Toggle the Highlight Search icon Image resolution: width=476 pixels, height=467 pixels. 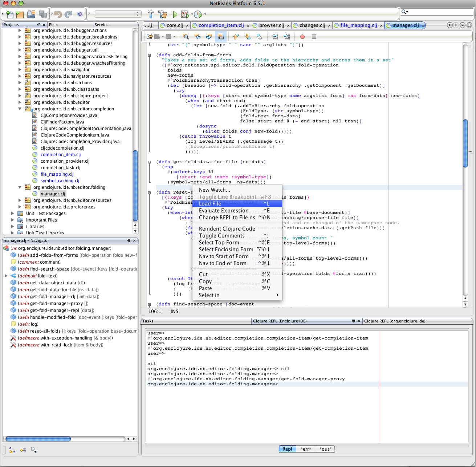coord(220,36)
